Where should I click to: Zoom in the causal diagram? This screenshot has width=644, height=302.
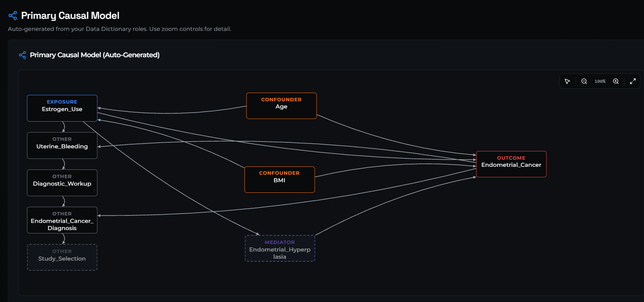[616, 81]
